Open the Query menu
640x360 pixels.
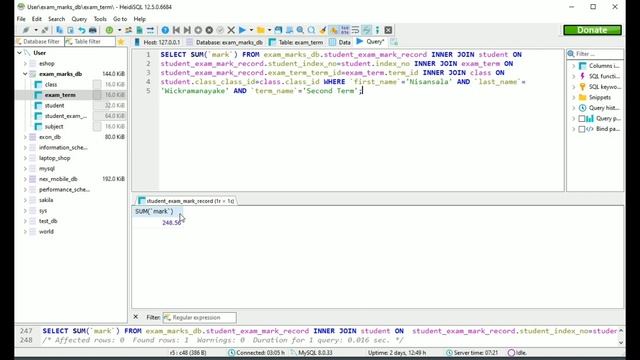pyautogui.click(x=79, y=19)
